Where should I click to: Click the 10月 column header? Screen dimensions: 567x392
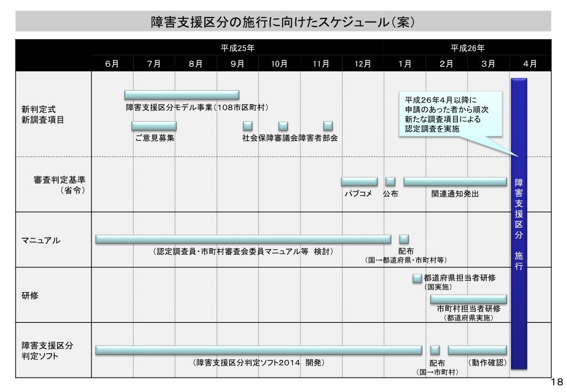coord(279,64)
